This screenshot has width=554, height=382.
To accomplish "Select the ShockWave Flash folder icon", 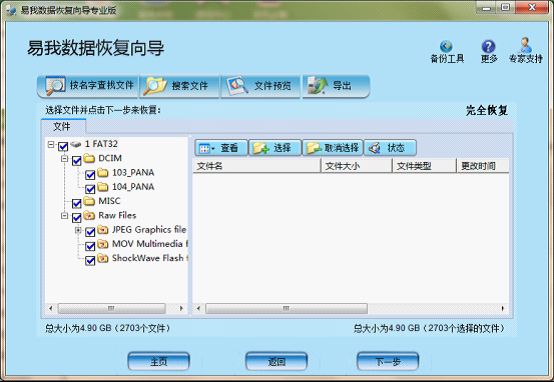I will (103, 258).
